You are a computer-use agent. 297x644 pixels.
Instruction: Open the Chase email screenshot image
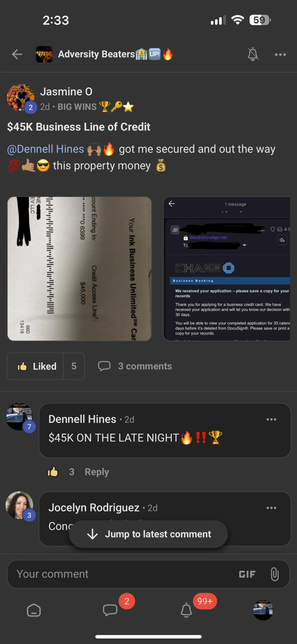coord(227,269)
